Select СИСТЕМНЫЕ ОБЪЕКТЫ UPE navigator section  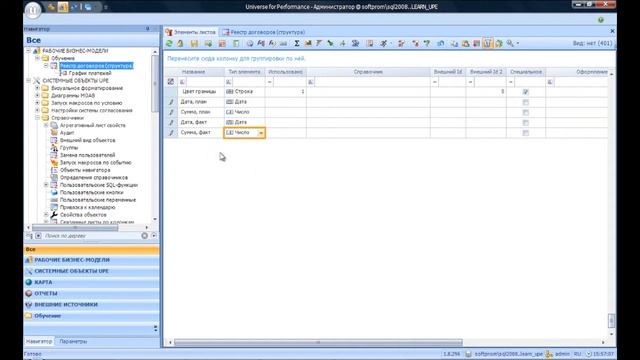click(91, 271)
